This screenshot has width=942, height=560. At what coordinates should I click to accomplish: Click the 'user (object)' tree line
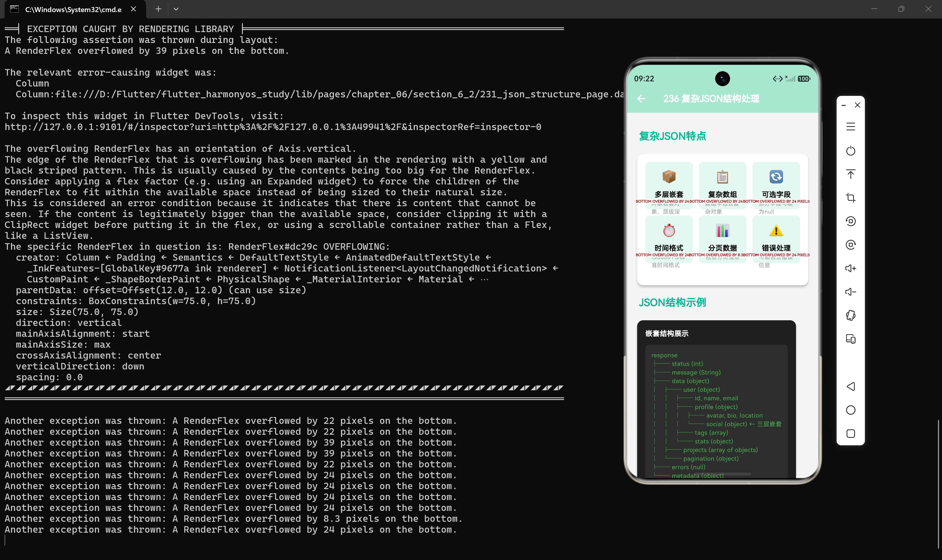coord(701,390)
